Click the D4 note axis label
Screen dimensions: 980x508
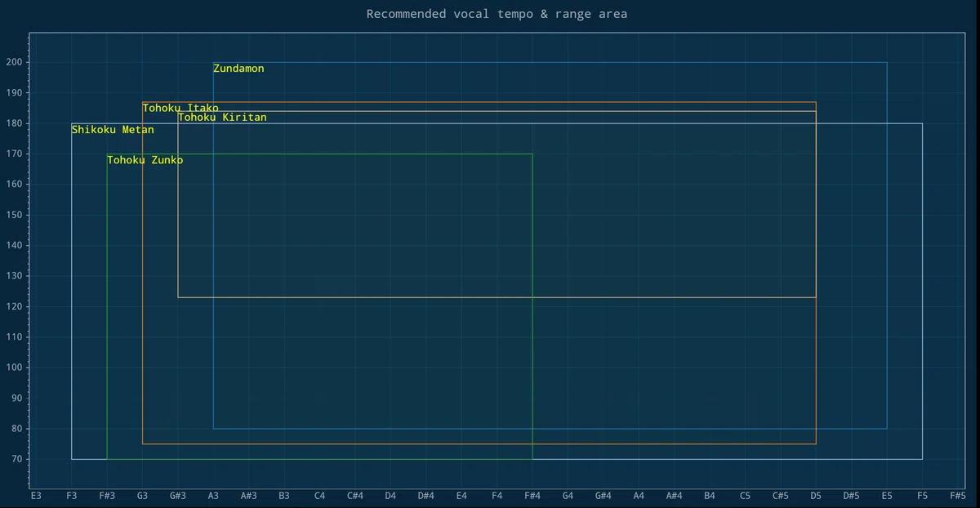pos(390,496)
